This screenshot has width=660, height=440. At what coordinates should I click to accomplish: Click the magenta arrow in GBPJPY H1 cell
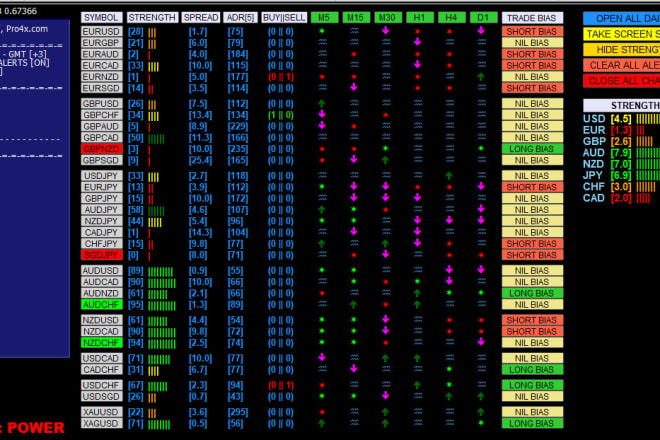point(418,198)
